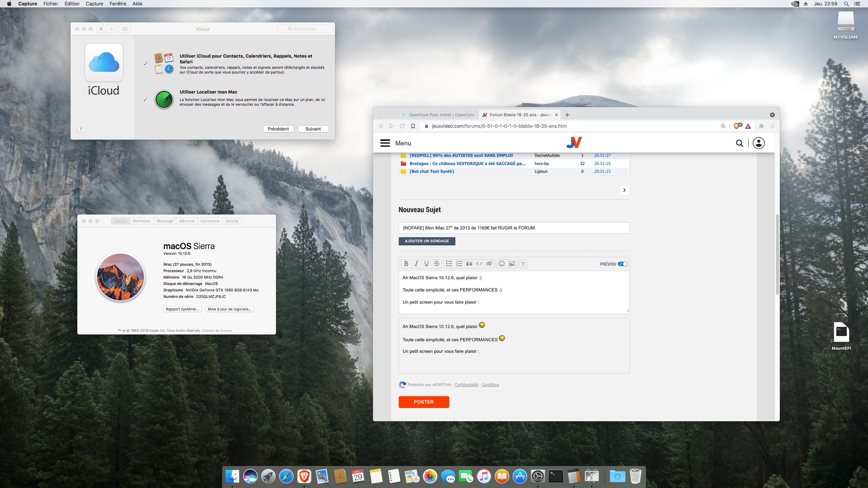Open the Contrat de licence link
The image size is (868, 488).
click(217, 330)
